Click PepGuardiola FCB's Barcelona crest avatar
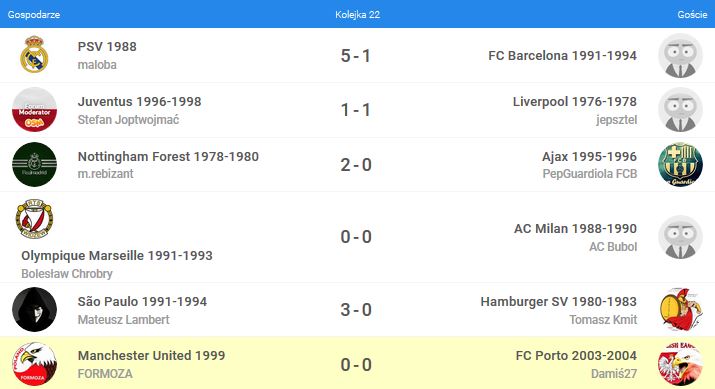 [680, 164]
